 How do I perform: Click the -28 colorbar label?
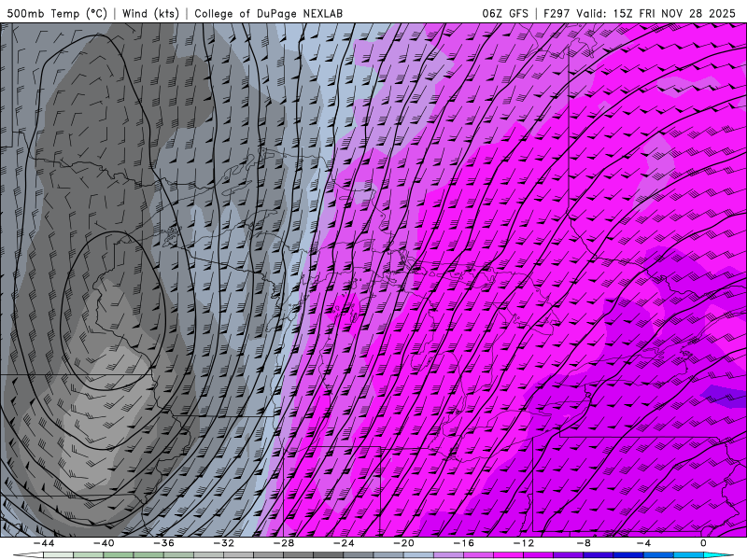284,543
